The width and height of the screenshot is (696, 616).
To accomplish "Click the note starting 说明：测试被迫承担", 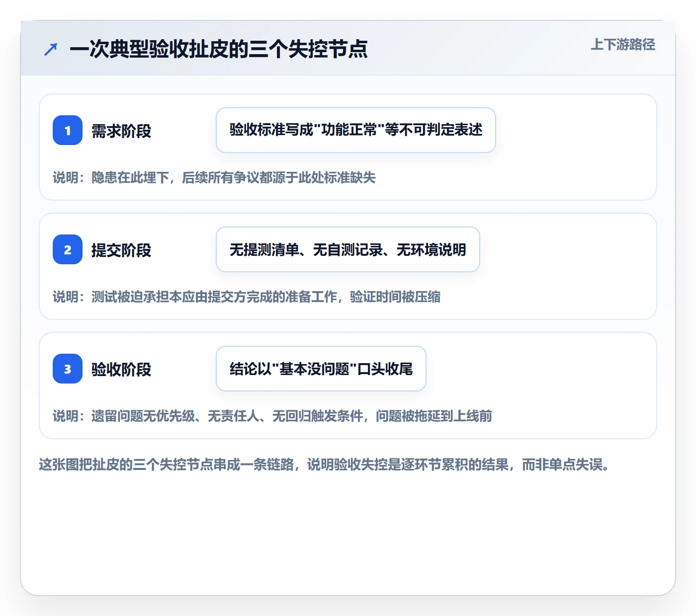I will [x=247, y=297].
